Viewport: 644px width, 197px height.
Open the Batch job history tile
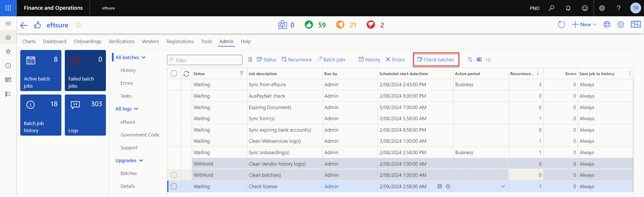click(x=41, y=115)
